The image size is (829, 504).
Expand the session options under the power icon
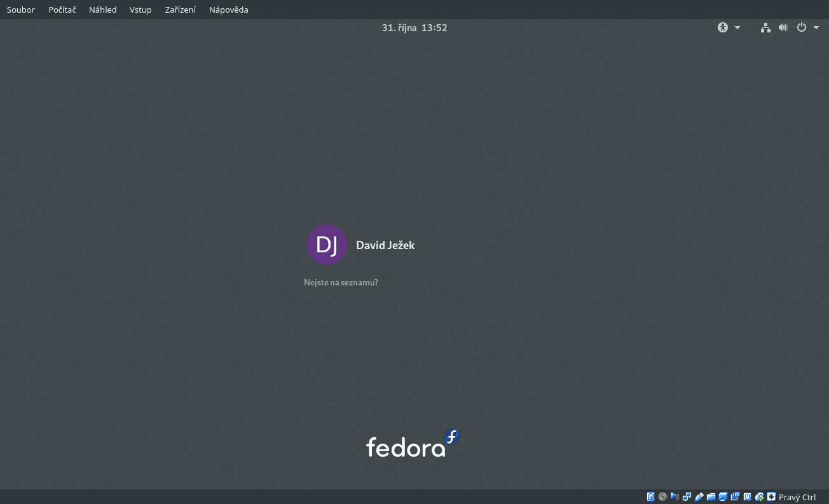tap(816, 27)
